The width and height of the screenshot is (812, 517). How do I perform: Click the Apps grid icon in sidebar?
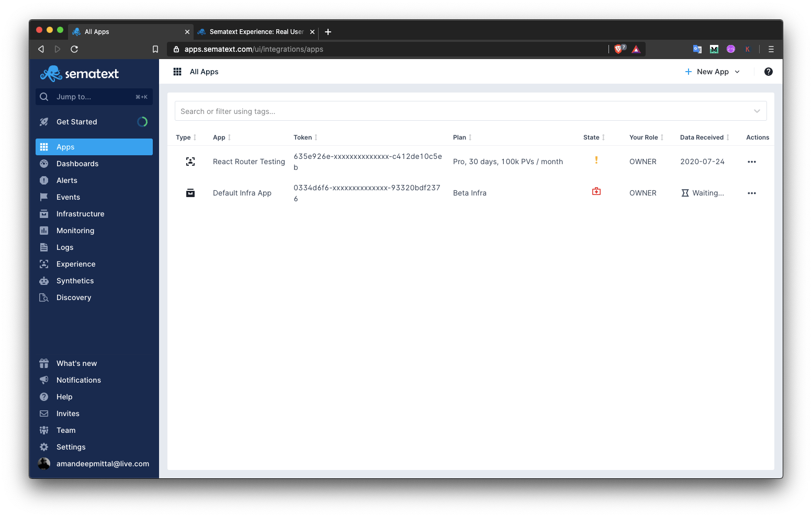pyautogui.click(x=44, y=147)
